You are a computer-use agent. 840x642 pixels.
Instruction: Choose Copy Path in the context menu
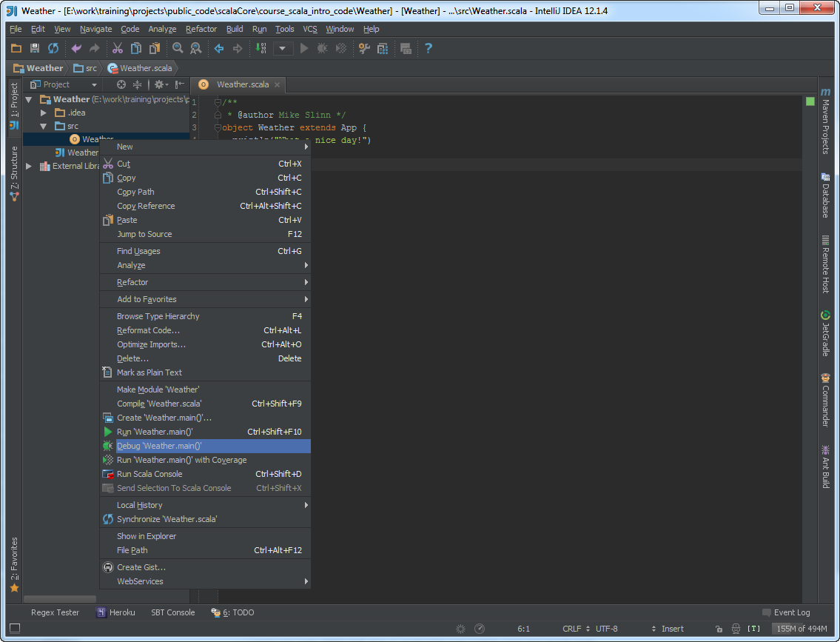[205, 192]
